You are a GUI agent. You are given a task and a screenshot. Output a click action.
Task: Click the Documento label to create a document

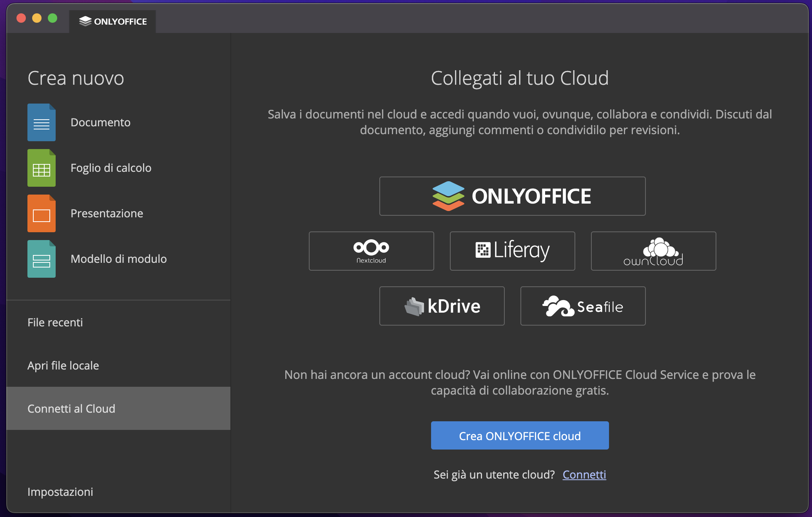point(101,122)
